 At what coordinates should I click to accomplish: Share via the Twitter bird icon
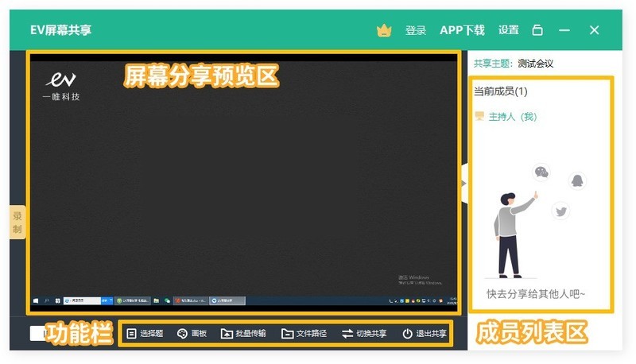tap(561, 211)
